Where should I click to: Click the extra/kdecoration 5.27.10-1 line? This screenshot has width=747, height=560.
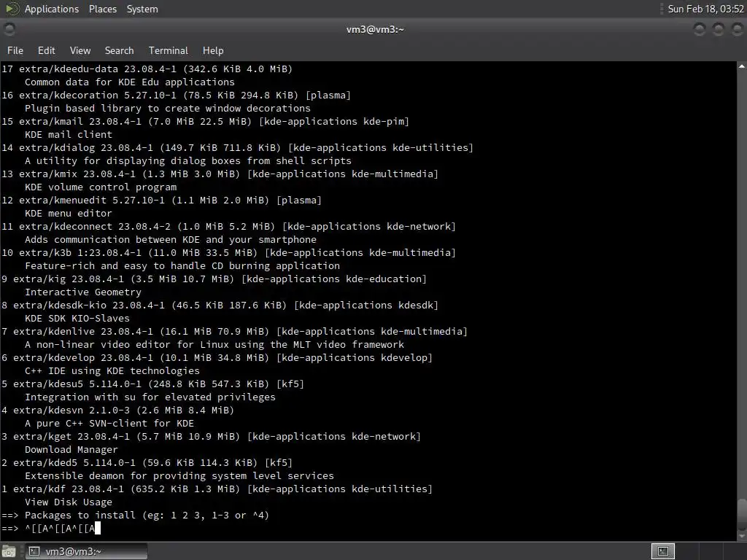(177, 96)
